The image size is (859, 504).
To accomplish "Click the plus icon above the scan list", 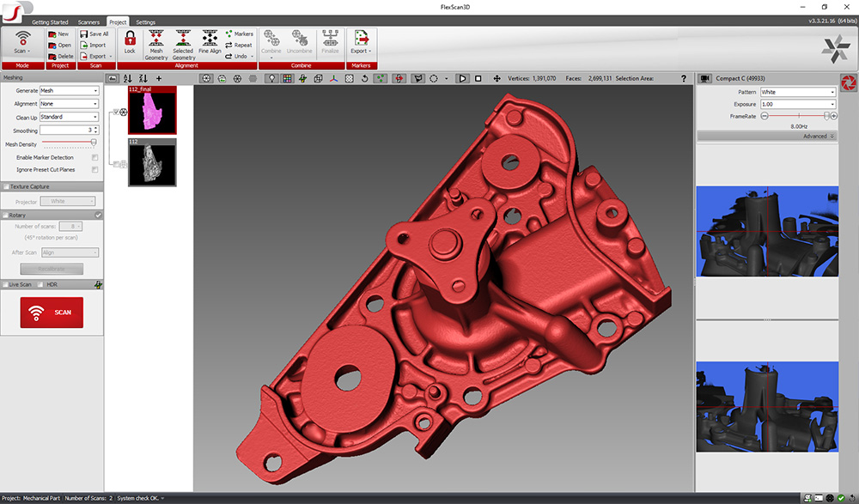I will pos(159,78).
